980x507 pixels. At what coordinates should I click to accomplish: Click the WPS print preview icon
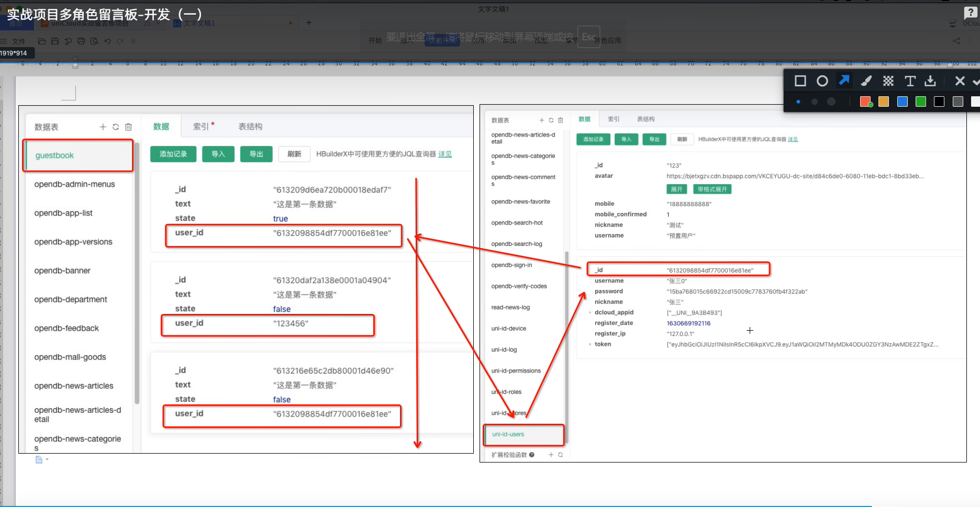click(94, 41)
